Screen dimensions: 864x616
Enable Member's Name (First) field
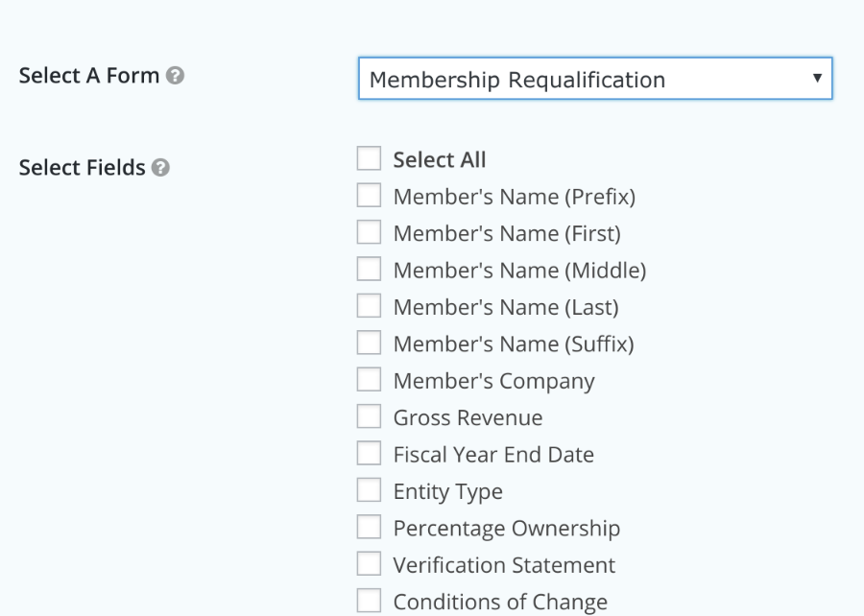tap(369, 232)
